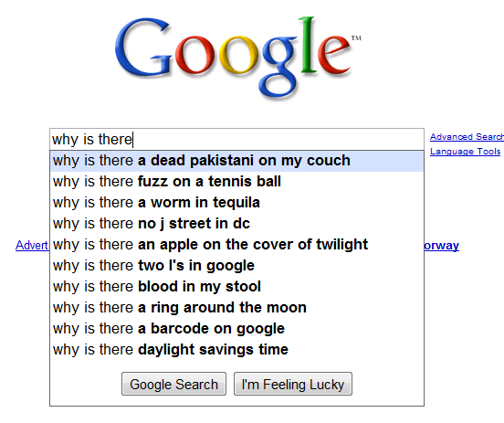Click the Google logo
504x423 pixels.
pyautogui.click(x=238, y=58)
